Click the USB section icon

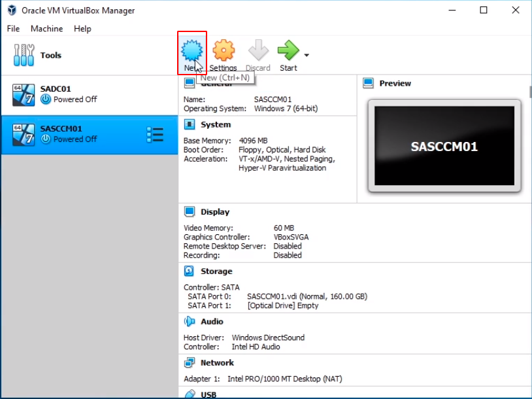[190, 394]
